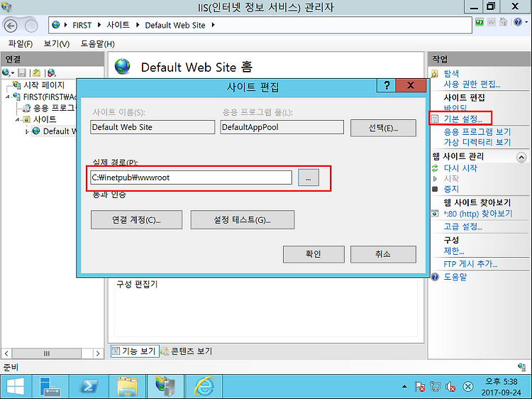Click the FTP 게시 추가... link
Image resolution: width=532 pixels, height=399 pixels.
[470, 264]
